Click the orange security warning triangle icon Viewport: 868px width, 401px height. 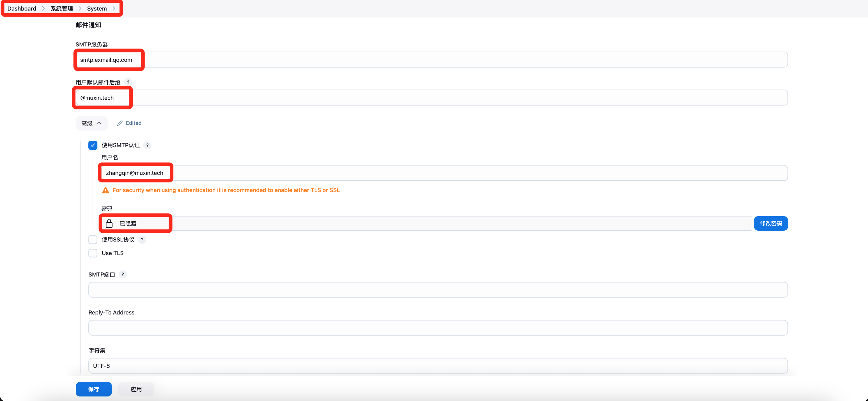click(x=106, y=190)
